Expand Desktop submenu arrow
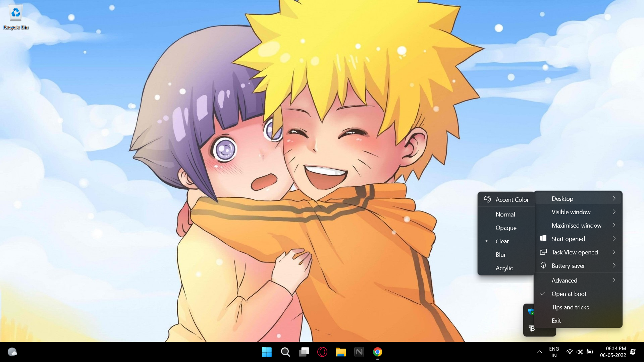 614,198
